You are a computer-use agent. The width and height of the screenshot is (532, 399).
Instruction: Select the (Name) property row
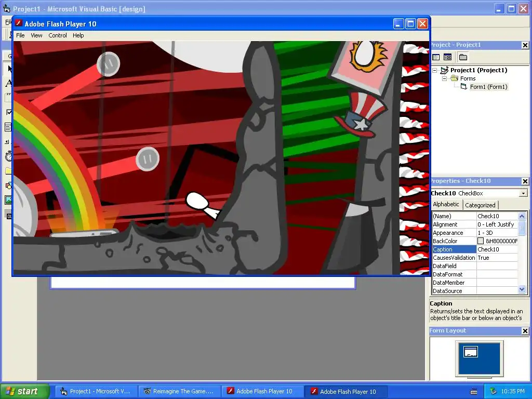coord(475,216)
